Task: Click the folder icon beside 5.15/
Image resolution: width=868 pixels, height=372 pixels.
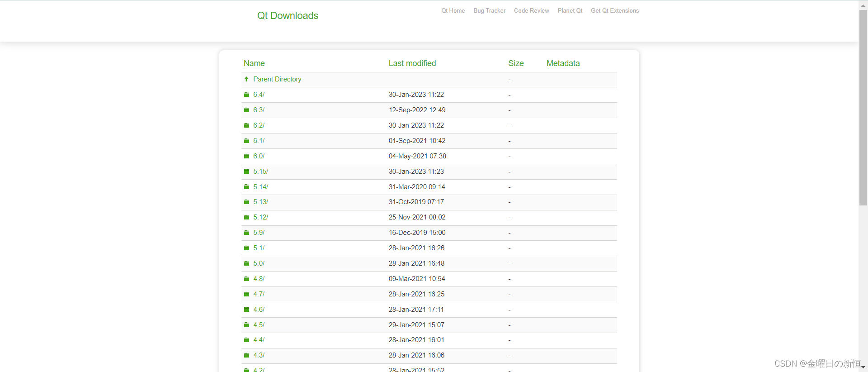Action: pyautogui.click(x=246, y=172)
